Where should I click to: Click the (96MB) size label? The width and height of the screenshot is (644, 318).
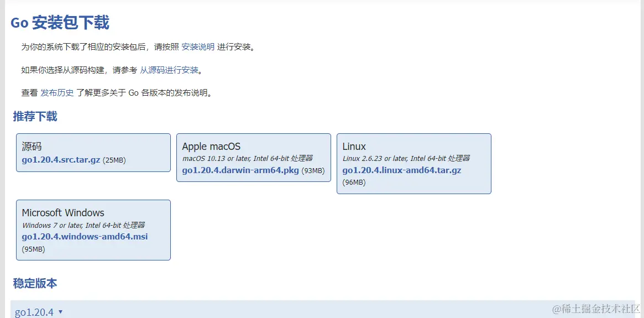click(354, 183)
